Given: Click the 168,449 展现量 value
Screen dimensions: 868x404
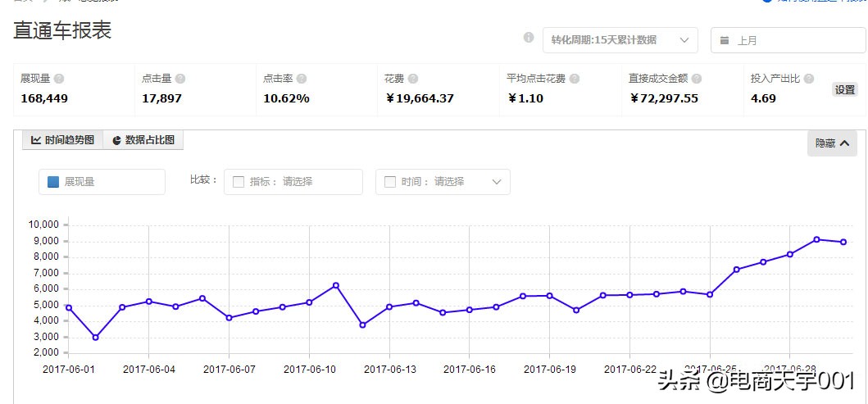Looking at the screenshot, I should pos(44,99).
